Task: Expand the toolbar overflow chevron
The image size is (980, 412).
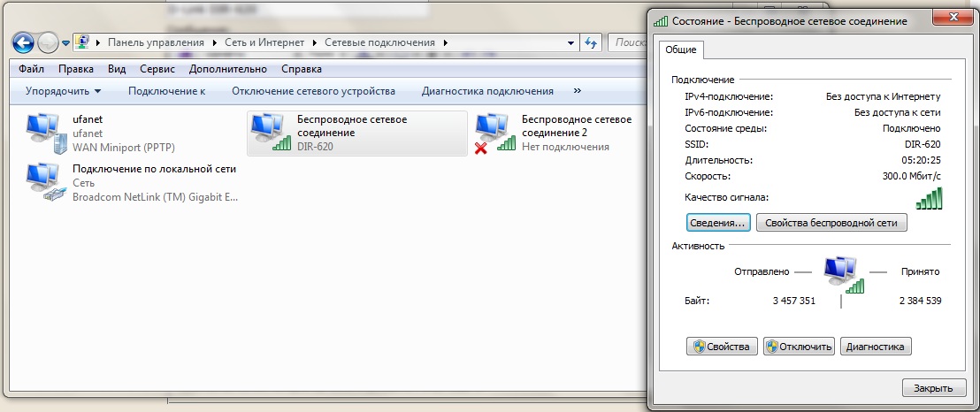Action: coord(577,91)
